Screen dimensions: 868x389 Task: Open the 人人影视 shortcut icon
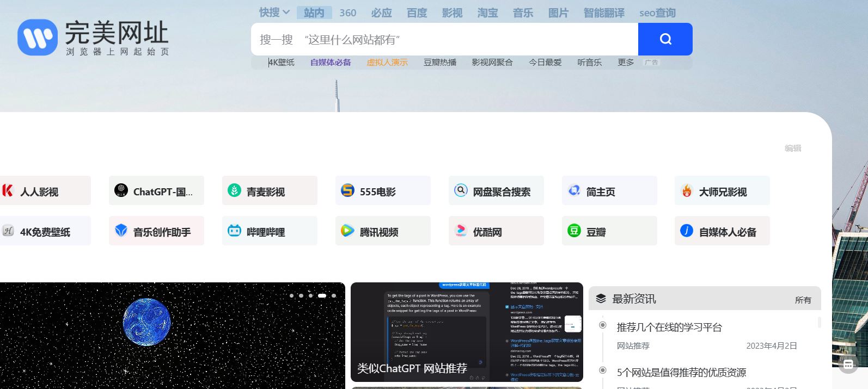[x=8, y=190]
